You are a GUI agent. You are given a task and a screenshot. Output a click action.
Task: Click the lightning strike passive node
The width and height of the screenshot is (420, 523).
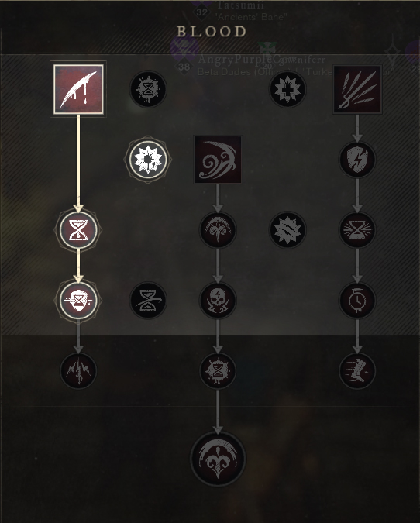click(78, 370)
